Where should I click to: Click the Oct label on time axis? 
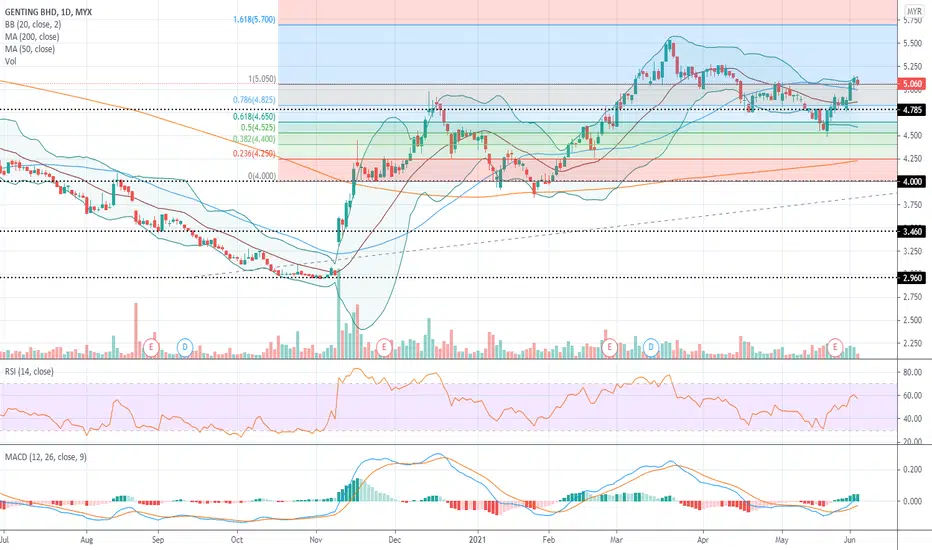click(x=237, y=540)
